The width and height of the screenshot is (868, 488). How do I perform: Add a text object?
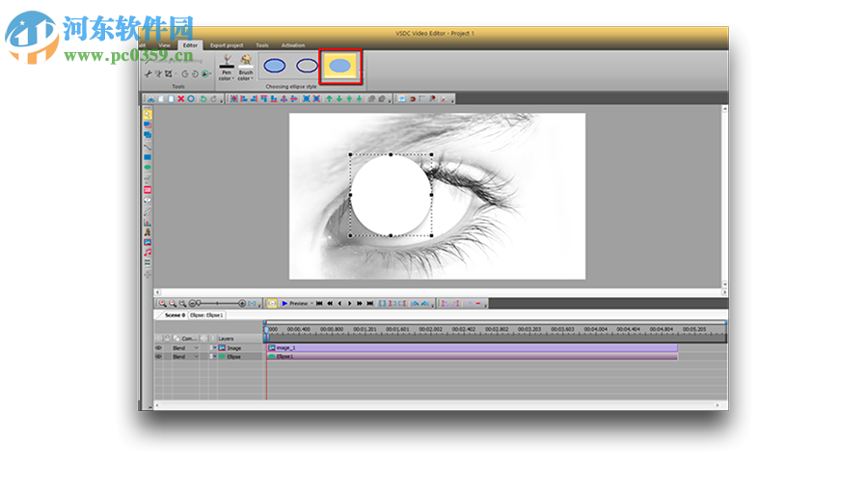click(x=148, y=177)
